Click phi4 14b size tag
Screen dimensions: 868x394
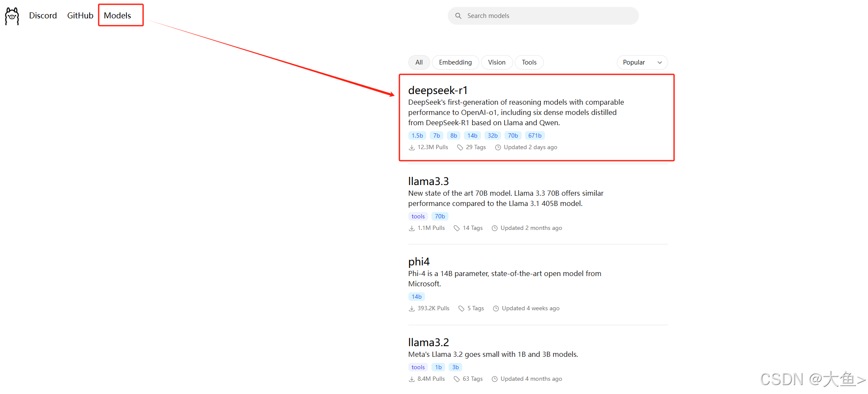point(416,297)
